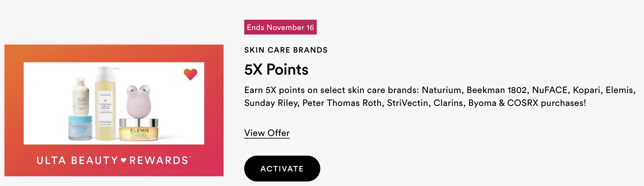The image size is (644, 186).
Task: Click the StriVectin brand name text
Action: (x=407, y=103)
